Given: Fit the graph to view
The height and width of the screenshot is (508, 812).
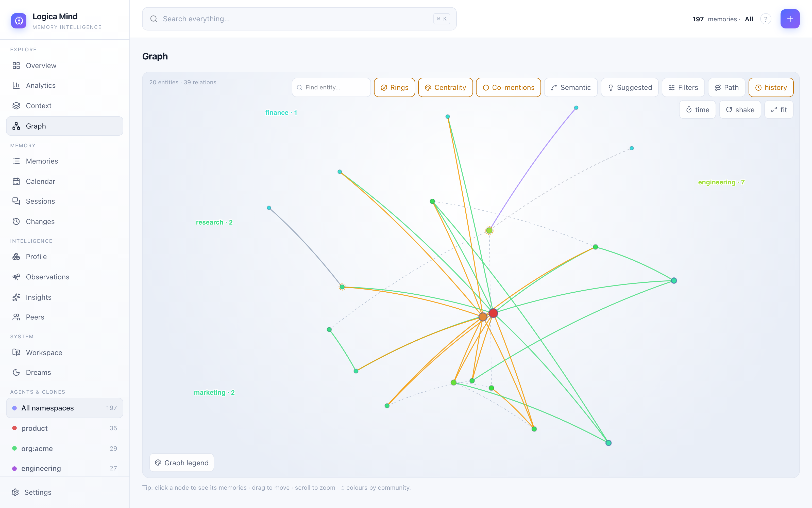Looking at the screenshot, I should (x=779, y=109).
